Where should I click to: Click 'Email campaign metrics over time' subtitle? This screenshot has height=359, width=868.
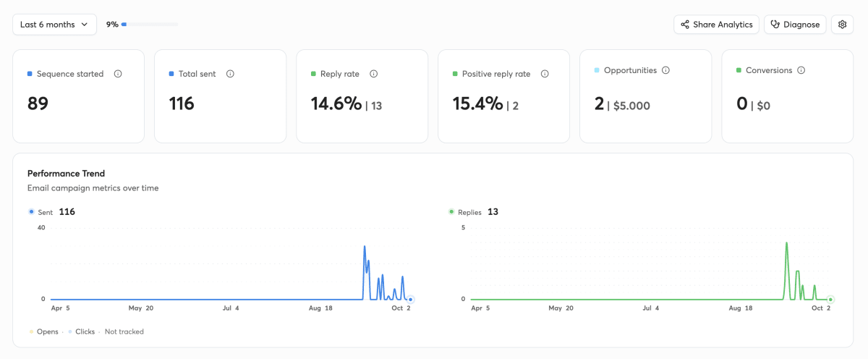(x=93, y=188)
